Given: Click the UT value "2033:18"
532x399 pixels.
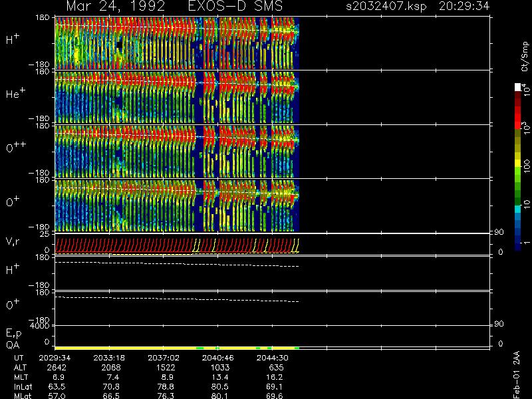Looking at the screenshot, I should pos(109,358).
